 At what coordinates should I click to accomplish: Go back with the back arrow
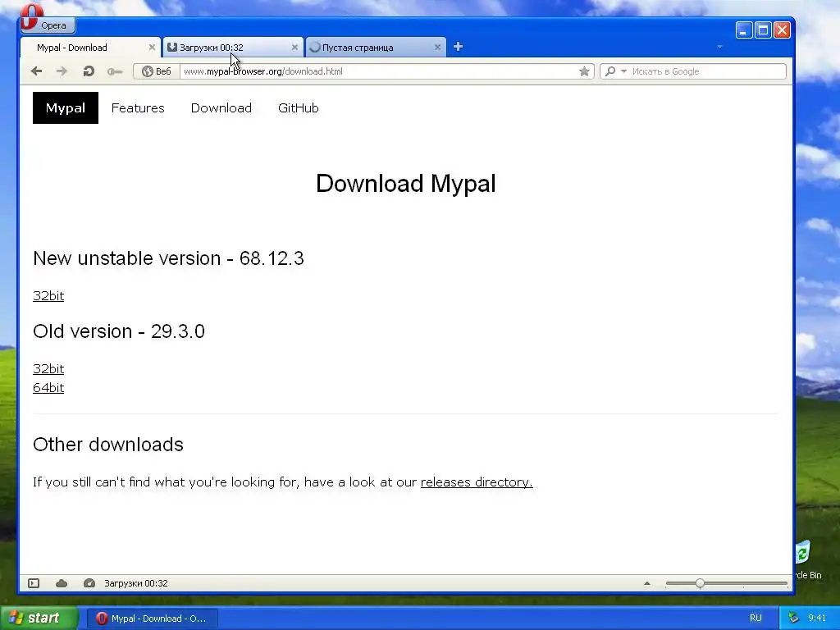click(36, 71)
